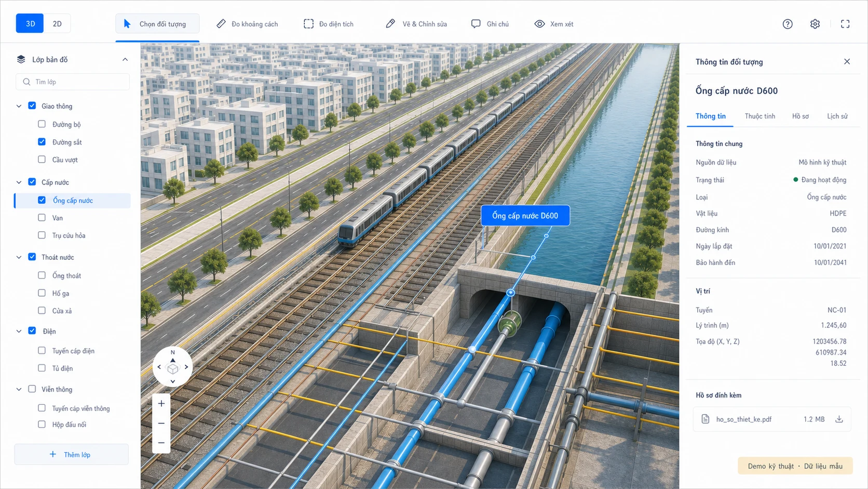Enable Đường bộ layer

pos(42,124)
